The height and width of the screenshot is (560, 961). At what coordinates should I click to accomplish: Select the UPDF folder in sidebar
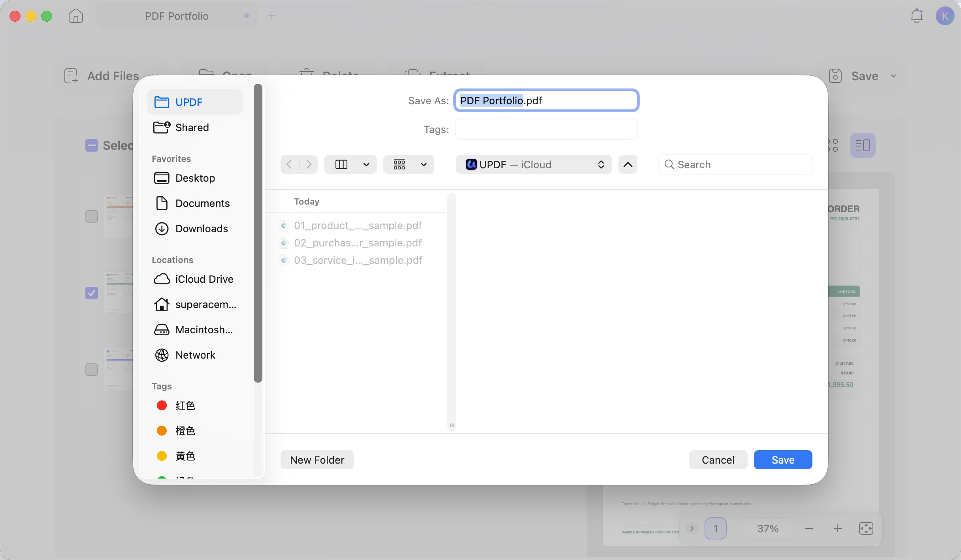pyautogui.click(x=195, y=102)
